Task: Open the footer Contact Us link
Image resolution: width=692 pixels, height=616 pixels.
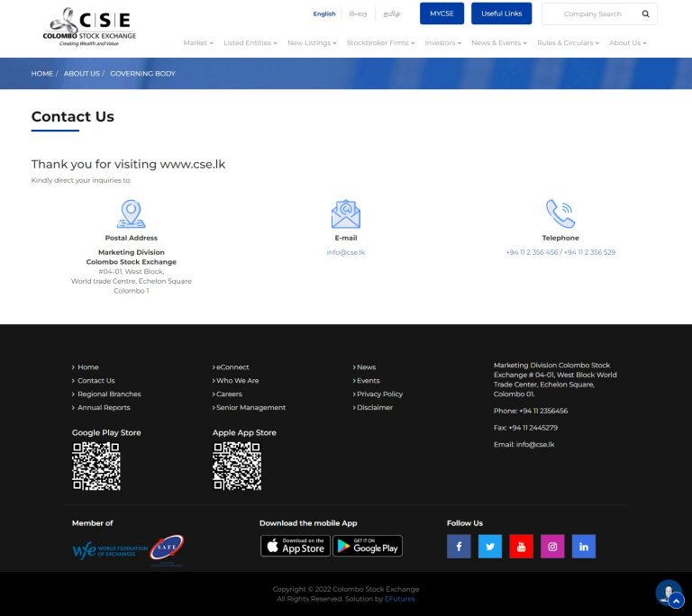Action: 96,380
